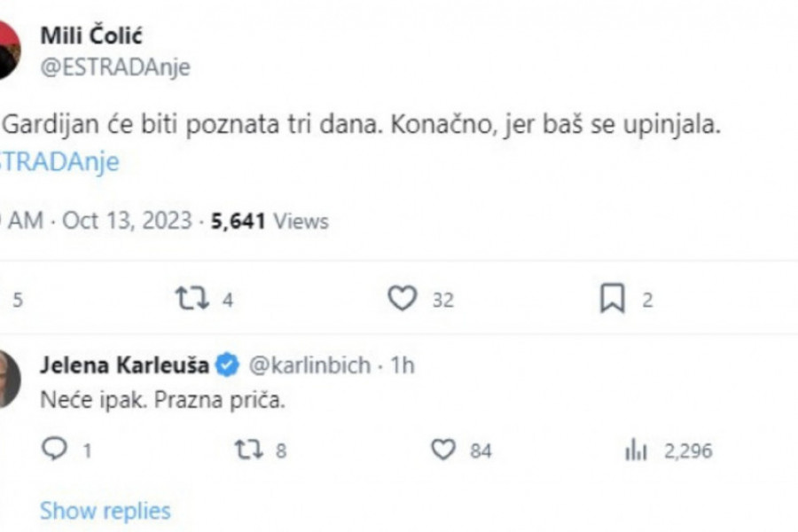Click Jelena Karleuša's profile picture

tap(9, 379)
